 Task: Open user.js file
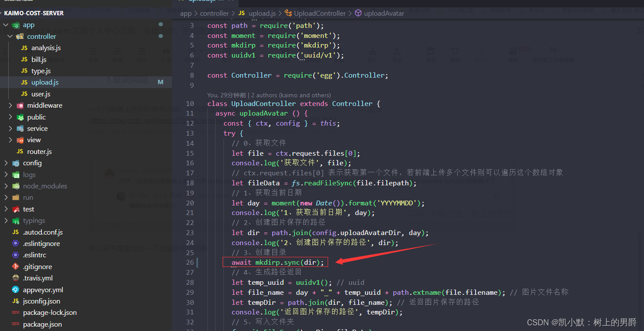41,94
